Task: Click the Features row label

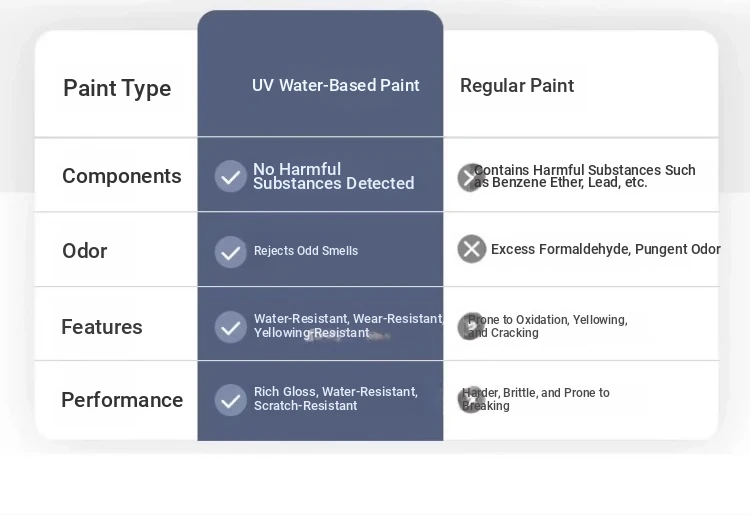Action: point(102,327)
